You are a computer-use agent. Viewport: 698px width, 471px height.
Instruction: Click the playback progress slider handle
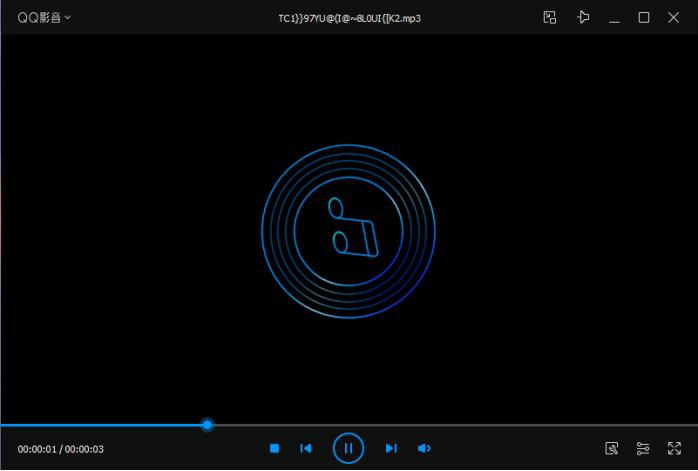coord(207,425)
